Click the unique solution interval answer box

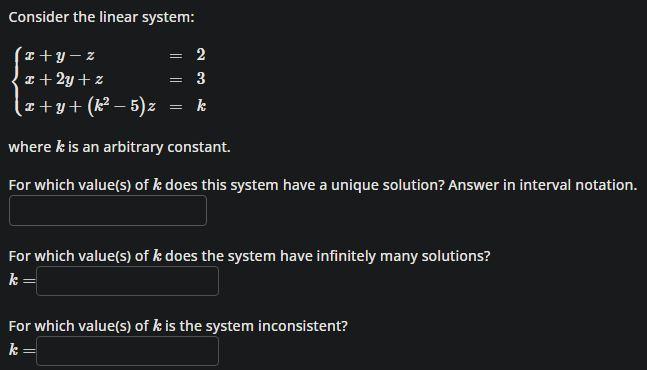point(108,210)
